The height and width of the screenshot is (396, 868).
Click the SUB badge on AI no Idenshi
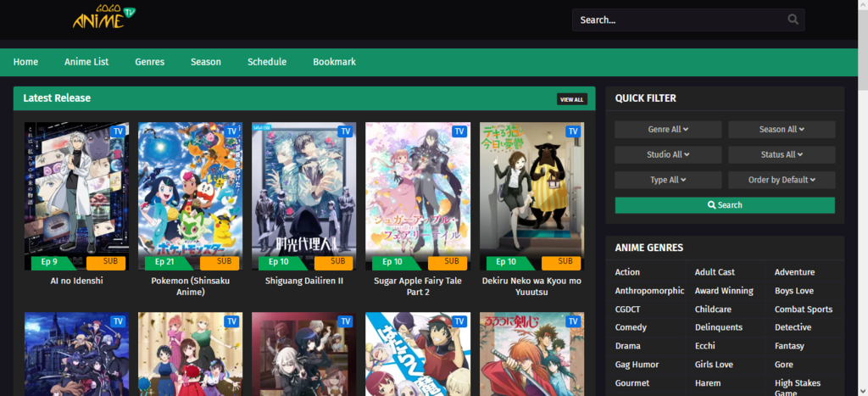click(106, 263)
